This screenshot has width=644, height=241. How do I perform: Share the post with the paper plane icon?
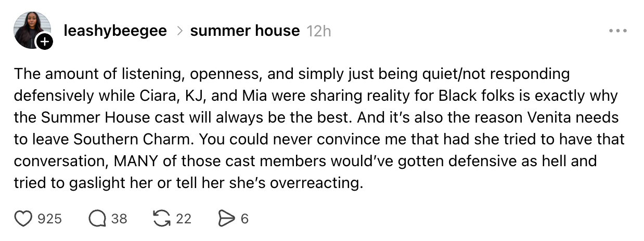pyautogui.click(x=227, y=219)
